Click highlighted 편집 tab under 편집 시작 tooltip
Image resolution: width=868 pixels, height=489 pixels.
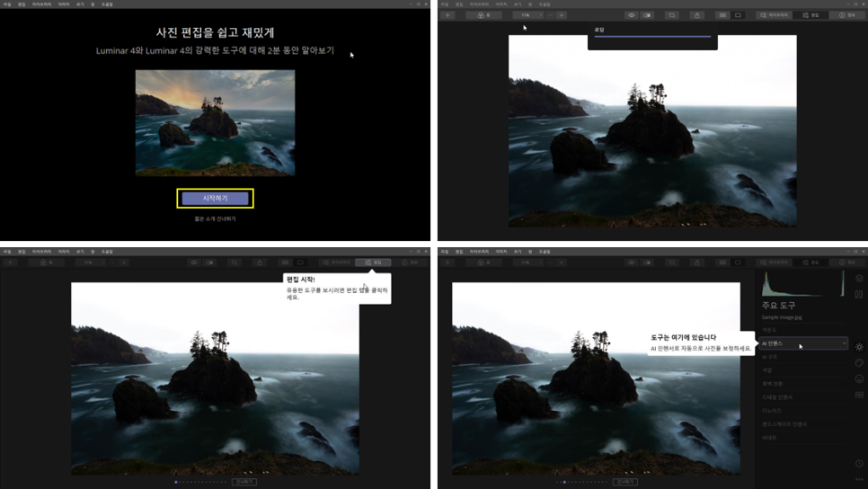point(373,262)
